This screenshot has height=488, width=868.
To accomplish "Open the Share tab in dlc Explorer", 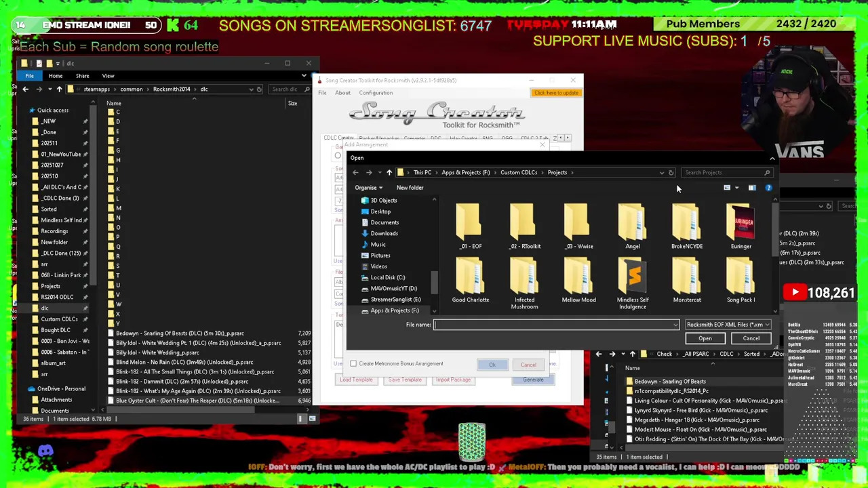I will point(82,76).
